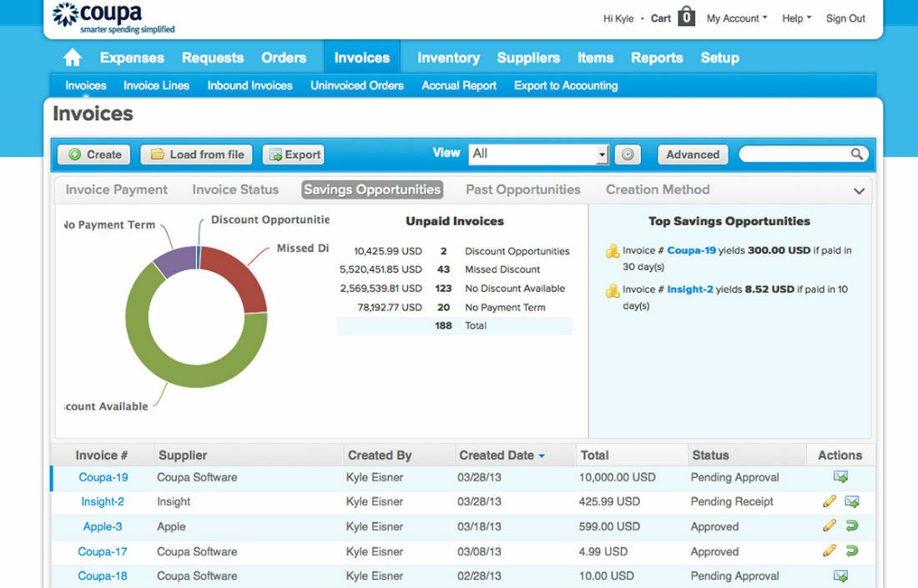Screen dimensions: 918x588
Task: Open the Create invoice button
Action: coord(93,154)
